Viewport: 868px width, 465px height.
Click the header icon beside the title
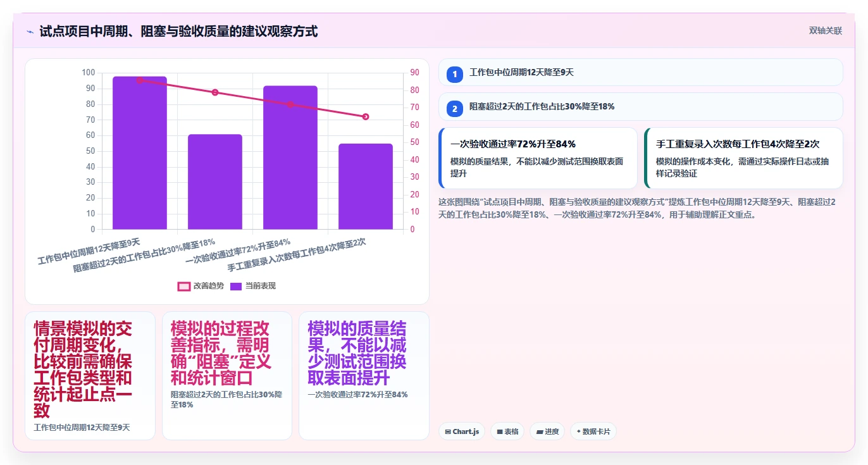(x=30, y=31)
